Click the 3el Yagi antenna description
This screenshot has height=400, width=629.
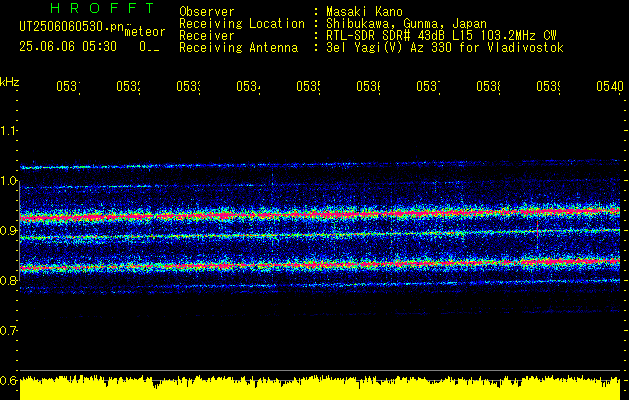pyautogui.click(x=445, y=48)
